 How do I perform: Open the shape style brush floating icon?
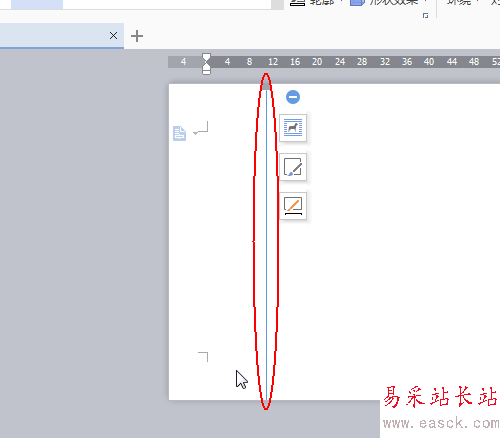click(293, 167)
